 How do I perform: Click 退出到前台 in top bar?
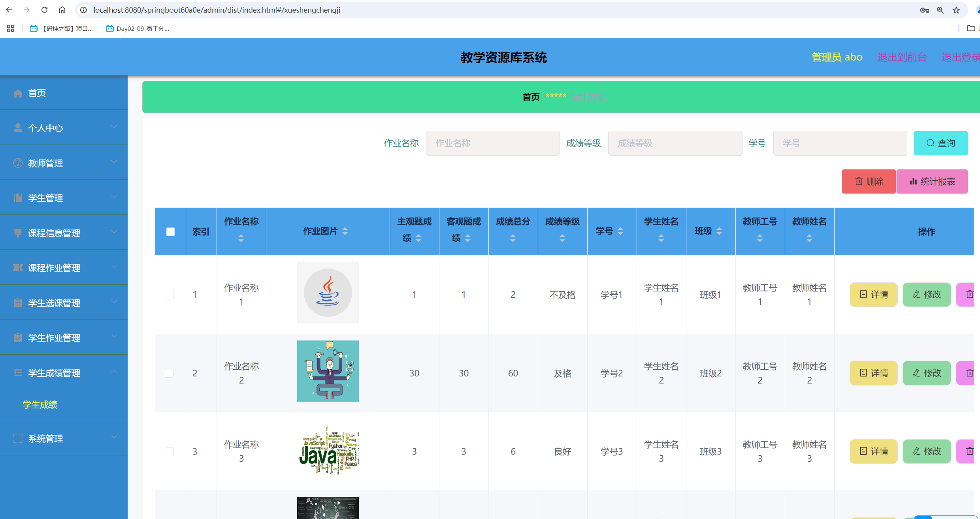tap(902, 57)
